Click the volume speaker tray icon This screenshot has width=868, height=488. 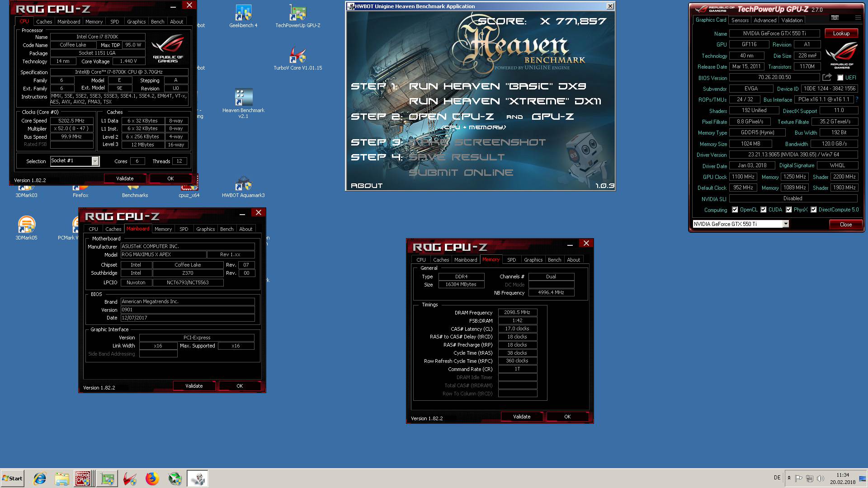(x=821, y=478)
